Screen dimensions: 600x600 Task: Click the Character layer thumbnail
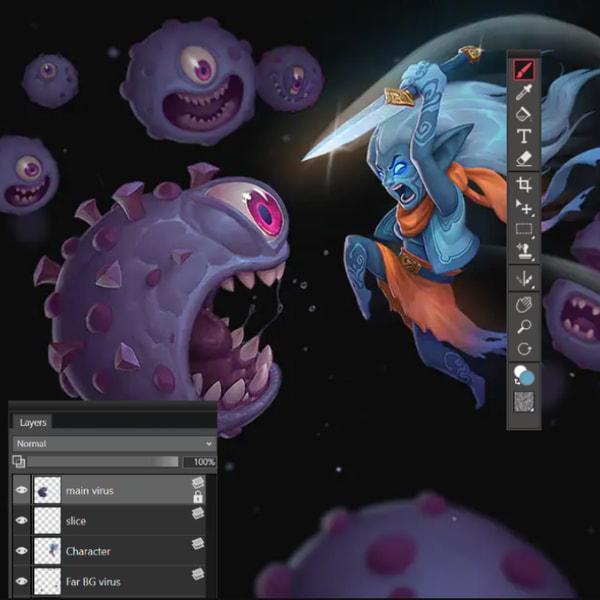[x=47, y=551]
